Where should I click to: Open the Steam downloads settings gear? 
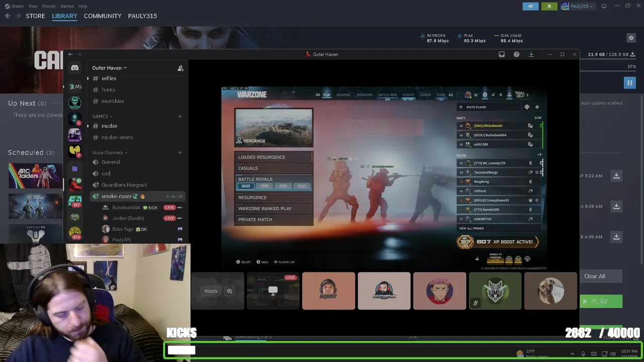point(631,38)
